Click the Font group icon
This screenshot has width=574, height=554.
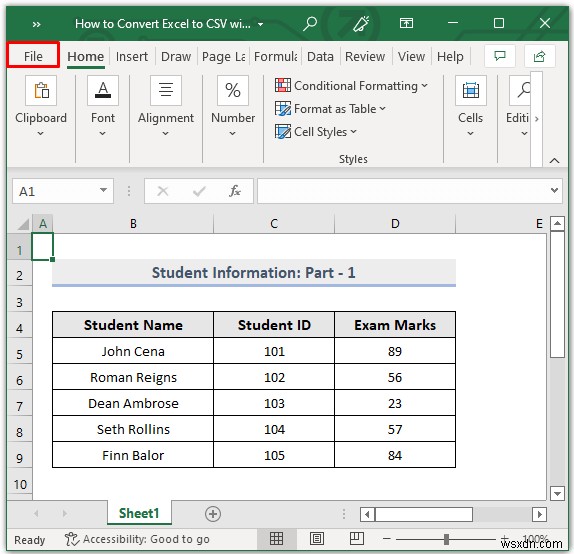pyautogui.click(x=103, y=90)
